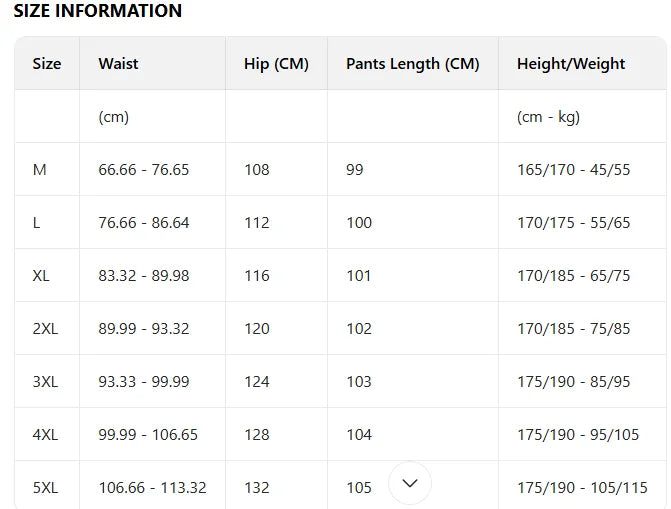Click height/weight 175/190 - 85/95 cell
The width and height of the screenshot is (671, 509).
574,382
